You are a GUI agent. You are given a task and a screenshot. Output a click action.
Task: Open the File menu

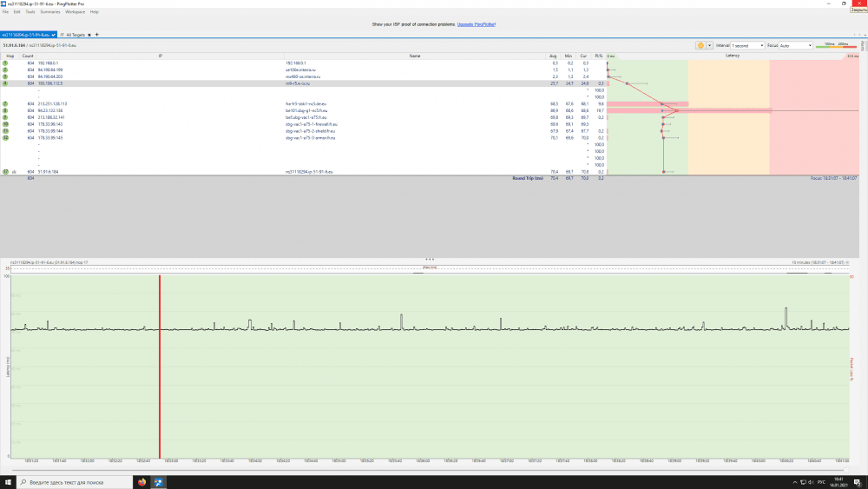5,12
